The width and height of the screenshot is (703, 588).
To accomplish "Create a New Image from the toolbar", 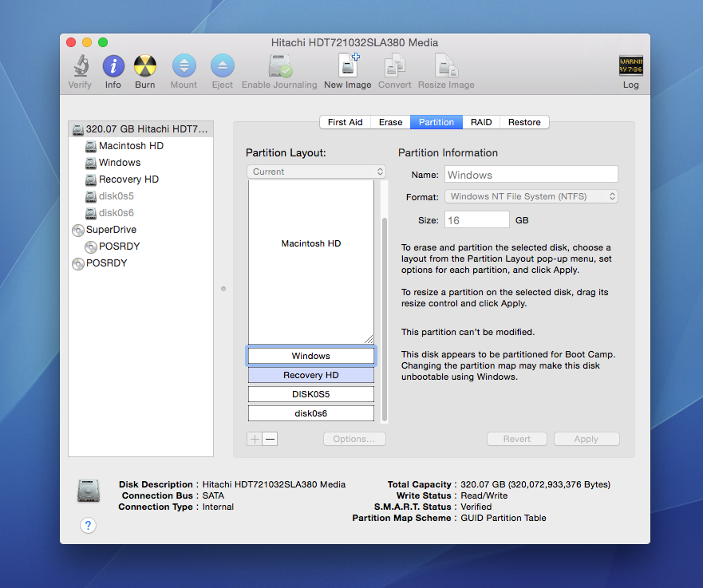I will pos(348,65).
